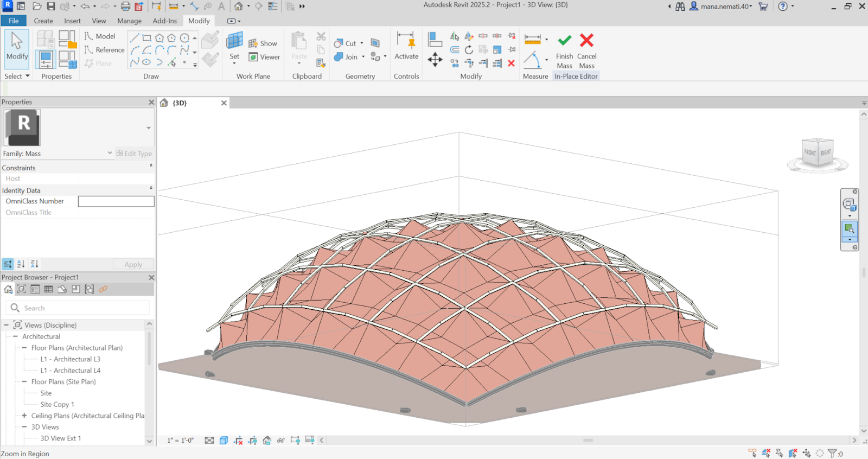Click the ViewCube navigation widget
The height and width of the screenshot is (459, 868).
(x=818, y=154)
